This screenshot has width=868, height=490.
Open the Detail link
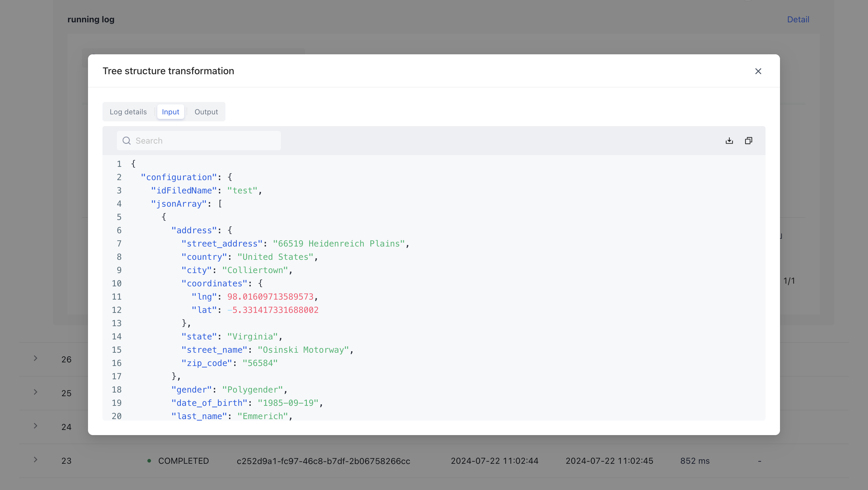click(x=797, y=20)
